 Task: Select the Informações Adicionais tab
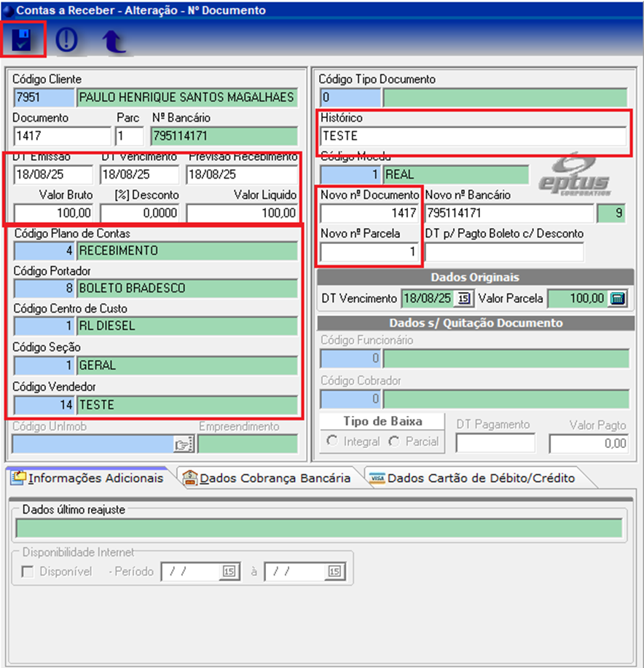click(x=87, y=479)
